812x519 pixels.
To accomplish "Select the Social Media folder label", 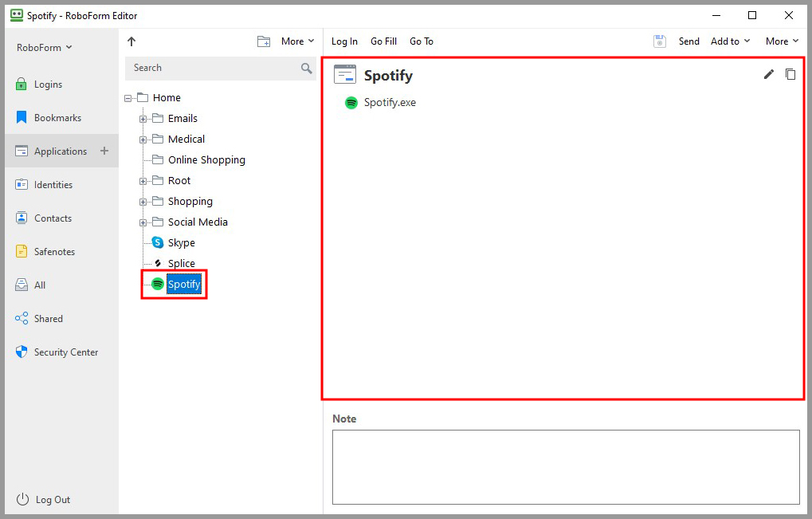I will click(198, 222).
